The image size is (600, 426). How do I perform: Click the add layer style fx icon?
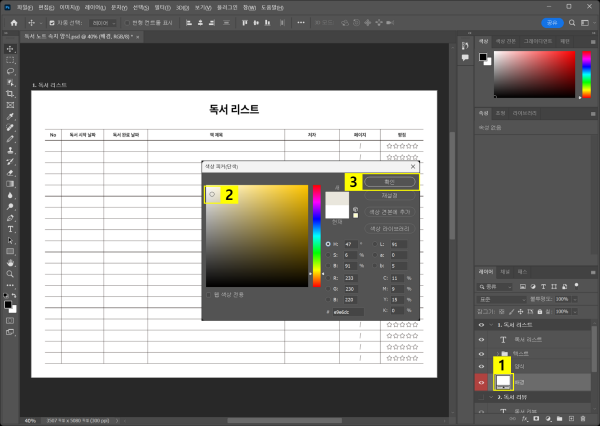pos(525,419)
